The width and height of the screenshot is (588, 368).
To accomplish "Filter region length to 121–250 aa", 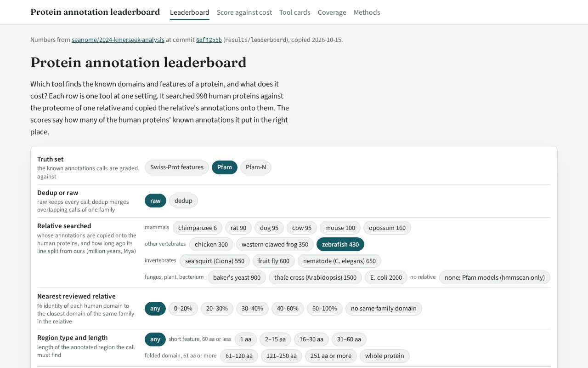I will click(x=282, y=356).
